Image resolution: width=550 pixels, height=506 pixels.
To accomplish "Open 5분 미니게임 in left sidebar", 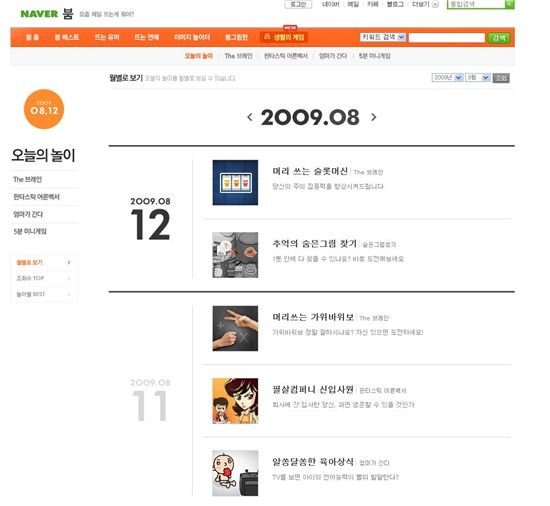I will 30,231.
